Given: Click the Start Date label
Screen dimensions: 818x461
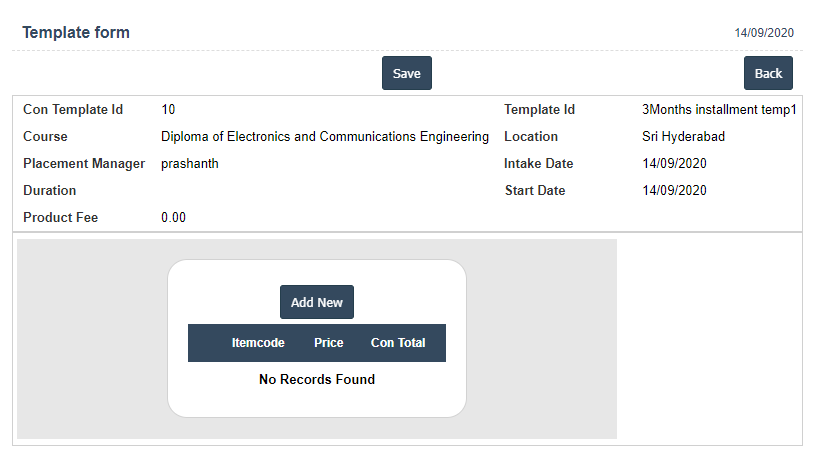Looking at the screenshot, I should [535, 191].
